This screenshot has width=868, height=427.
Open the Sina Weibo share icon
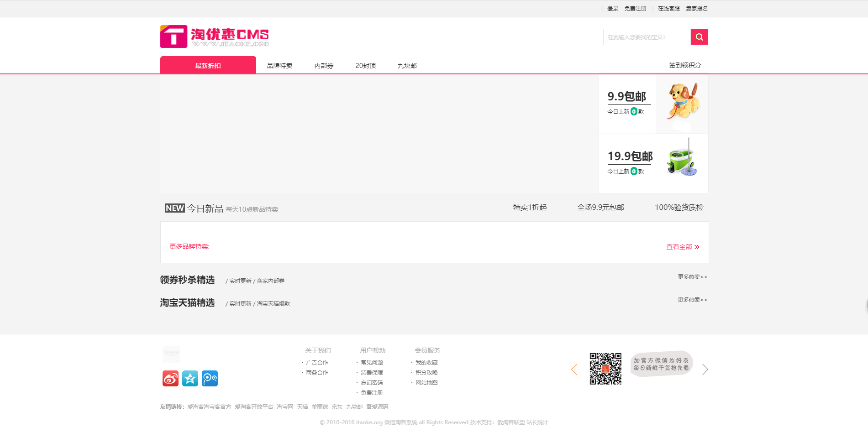pos(170,378)
